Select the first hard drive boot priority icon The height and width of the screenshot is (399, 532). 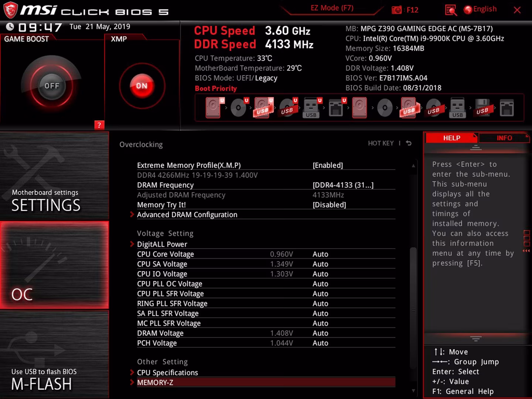213,108
